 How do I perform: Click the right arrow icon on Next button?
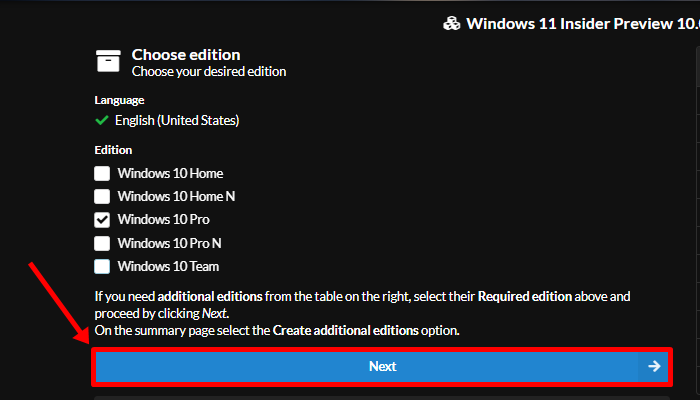654,366
